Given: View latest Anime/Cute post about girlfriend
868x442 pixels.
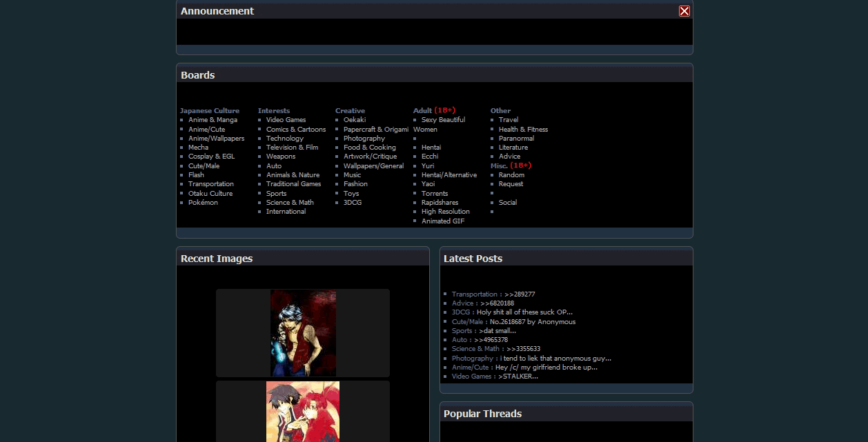Looking at the screenshot, I should tap(546, 368).
